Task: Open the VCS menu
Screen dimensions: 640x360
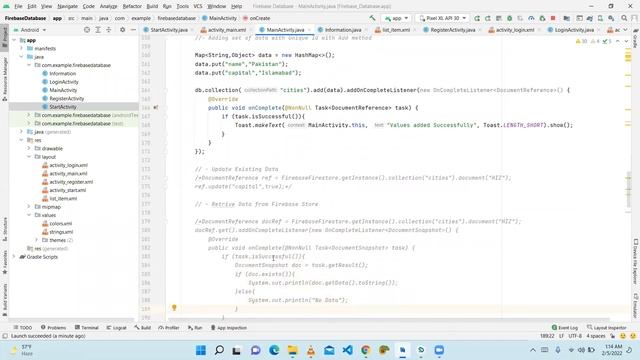Action: (x=198, y=6)
